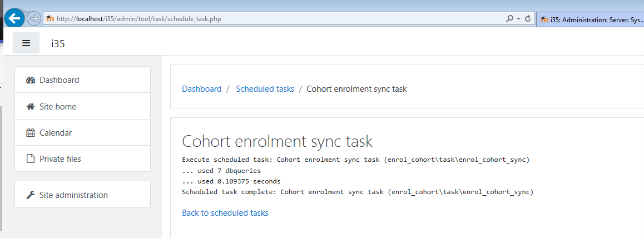Screen dimensions: 644x238
Task: Follow the Back to scheduled tasks link
Action: coord(225,212)
